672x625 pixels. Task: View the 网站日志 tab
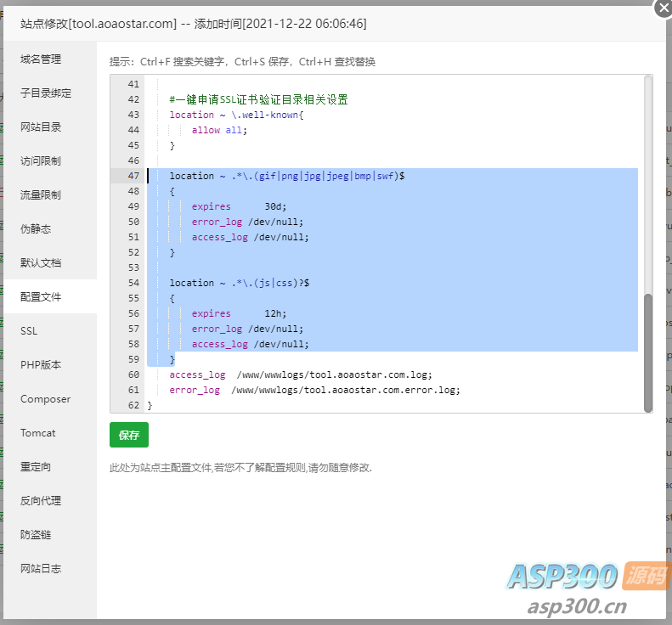click(41, 569)
